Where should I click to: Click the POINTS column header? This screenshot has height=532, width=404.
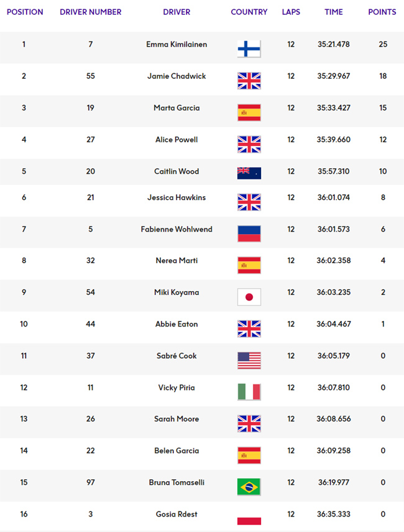382,12
